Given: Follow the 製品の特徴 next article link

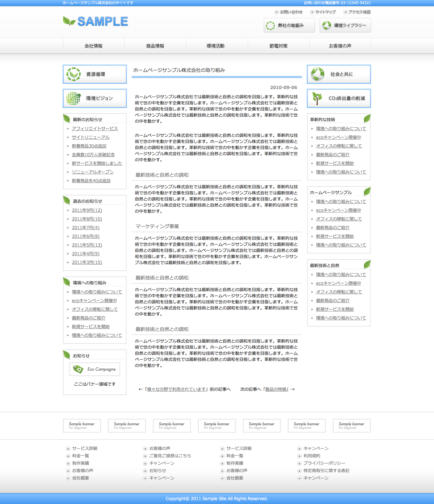Looking at the screenshot, I should pyautogui.click(x=276, y=389).
